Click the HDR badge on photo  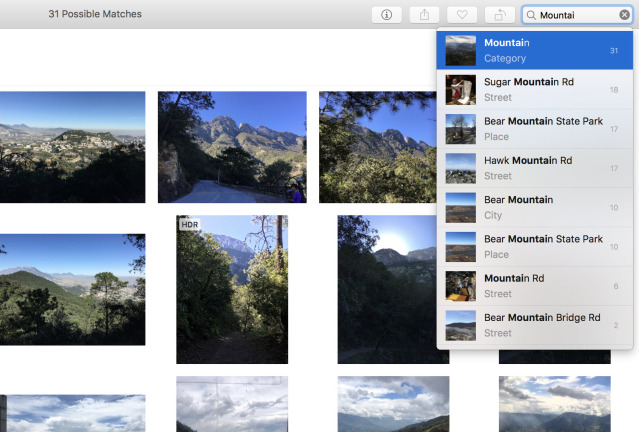(x=188, y=225)
